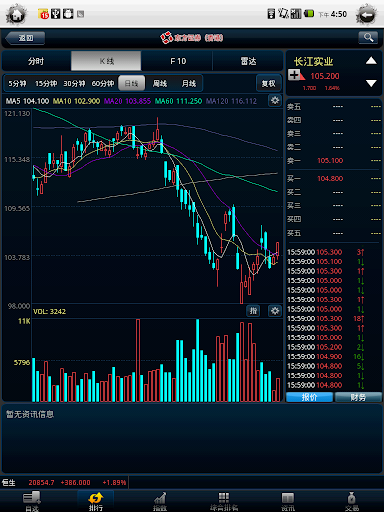This screenshot has height=512, width=384.
Task: Switch to 分时 tab
Action: click(36, 61)
